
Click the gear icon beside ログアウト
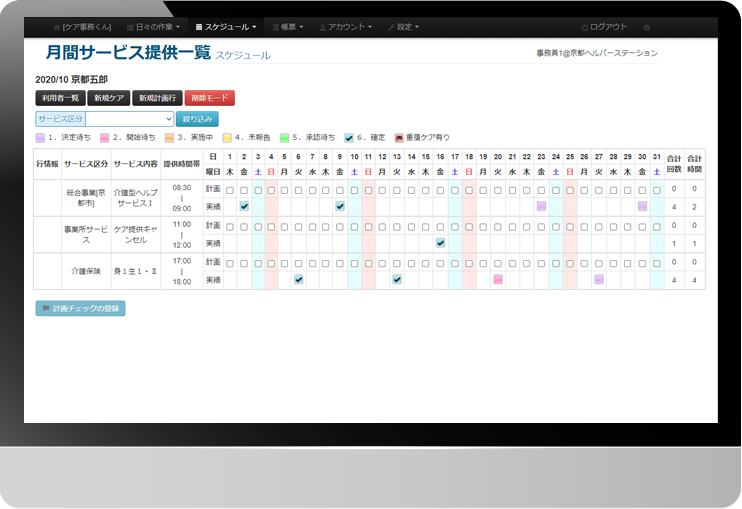pyautogui.click(x=646, y=27)
